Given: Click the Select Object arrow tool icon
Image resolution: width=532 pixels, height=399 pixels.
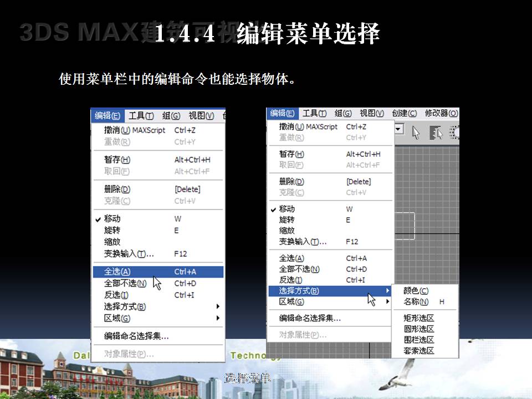Looking at the screenshot, I should point(417,132).
